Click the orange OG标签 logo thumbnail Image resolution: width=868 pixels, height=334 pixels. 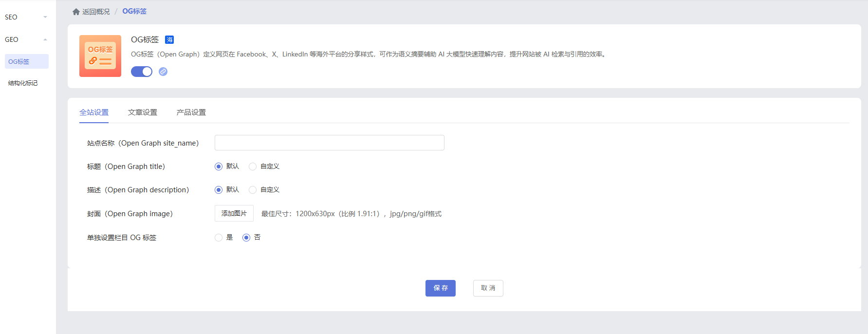coord(100,56)
